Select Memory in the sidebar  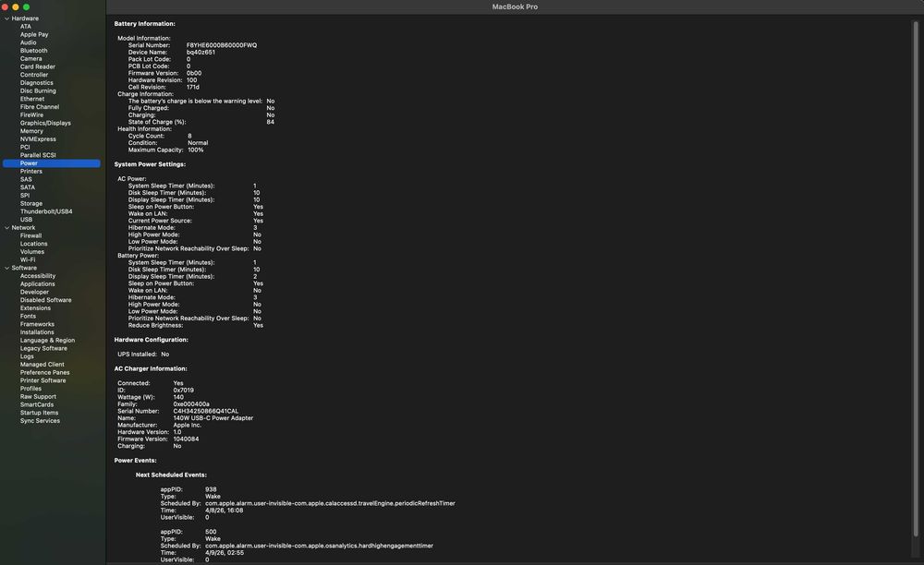coord(31,131)
